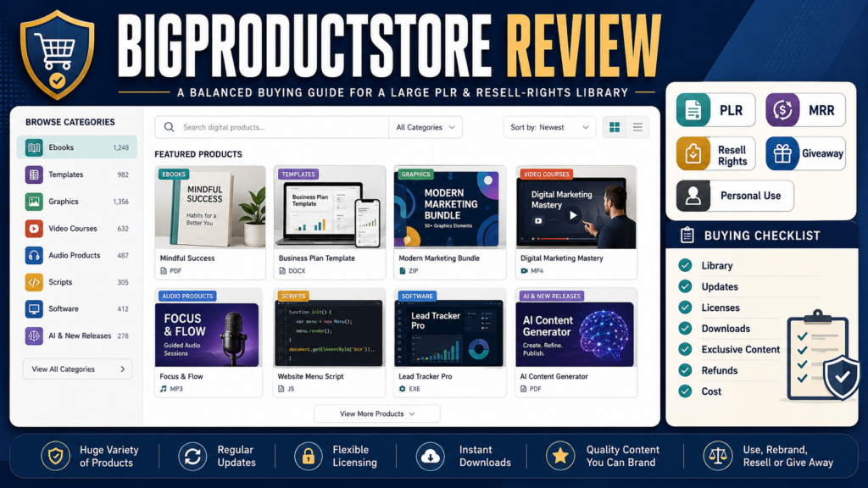Click the search magnifier icon
This screenshot has height=488, width=868.
[x=169, y=127]
